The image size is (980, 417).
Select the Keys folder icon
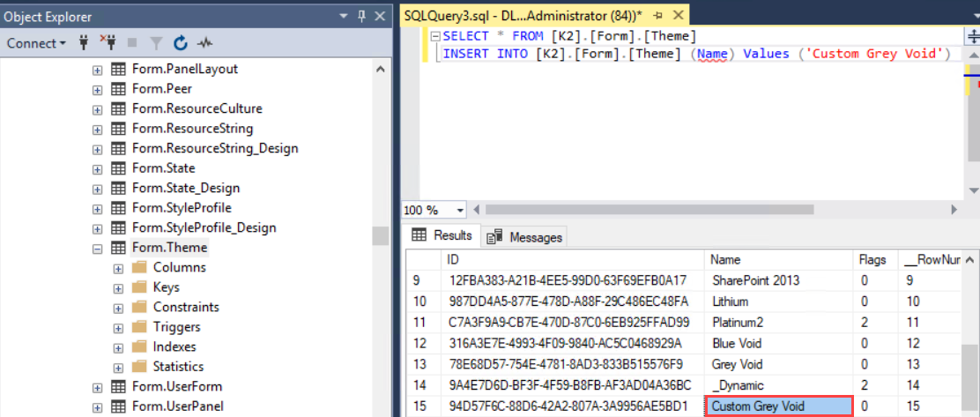[x=139, y=287]
